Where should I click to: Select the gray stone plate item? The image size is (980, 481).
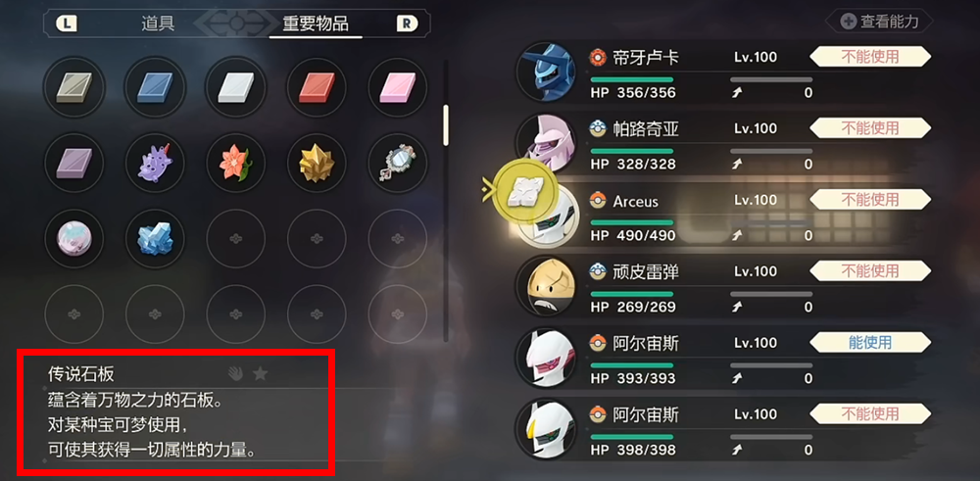73,88
